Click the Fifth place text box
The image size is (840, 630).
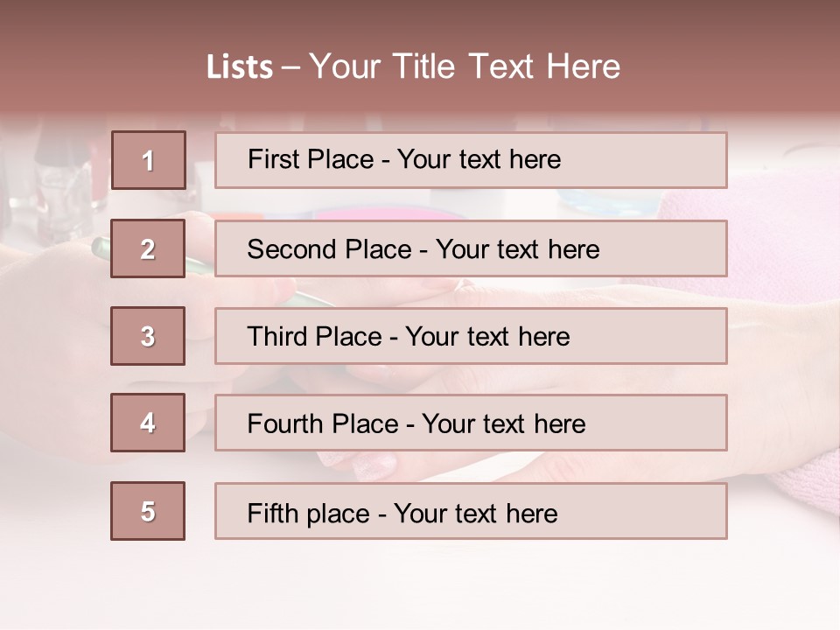pos(471,512)
